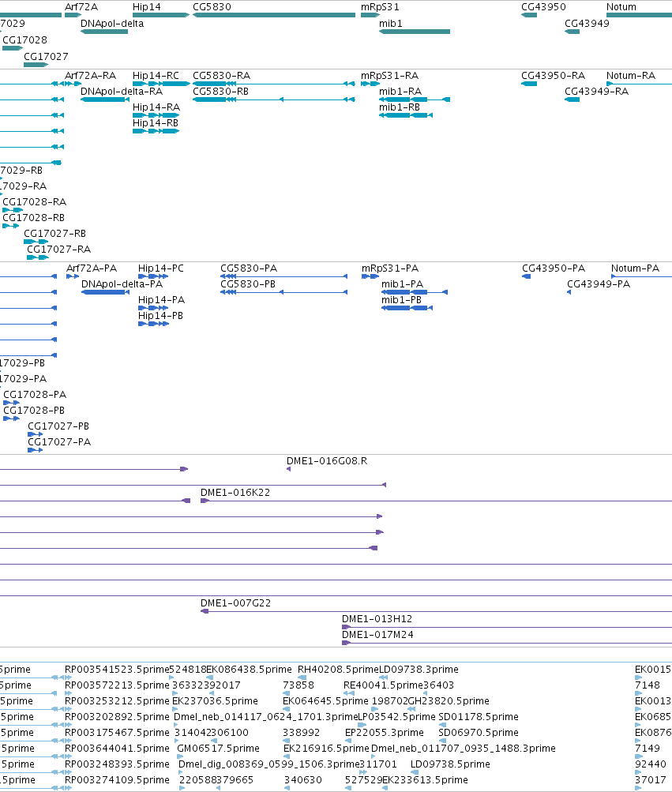Select EST RE40041.5prime label
The height and width of the screenshot is (792, 672).
[x=383, y=685]
